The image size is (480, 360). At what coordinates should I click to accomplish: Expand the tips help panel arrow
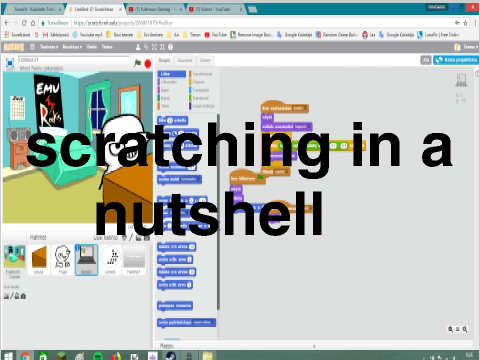477,73
